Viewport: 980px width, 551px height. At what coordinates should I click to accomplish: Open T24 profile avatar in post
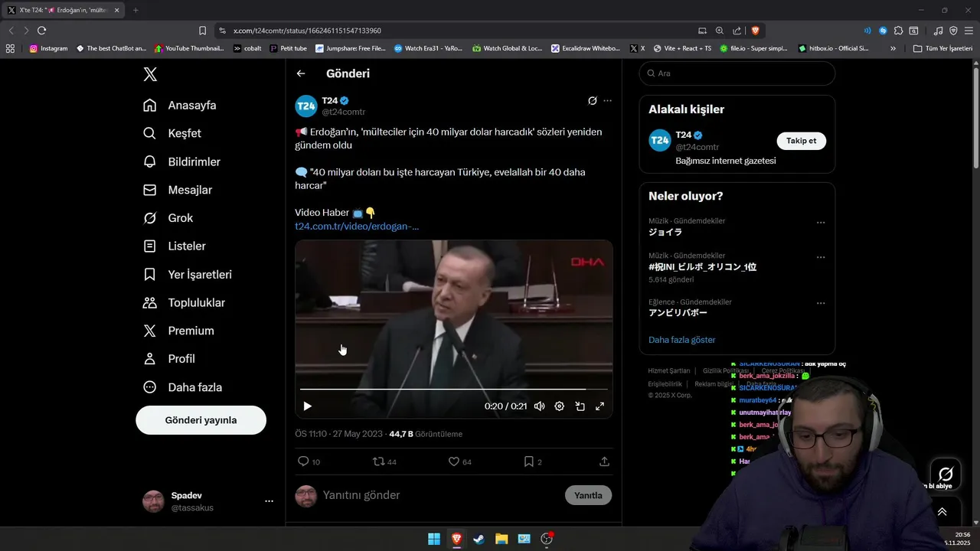306,106
